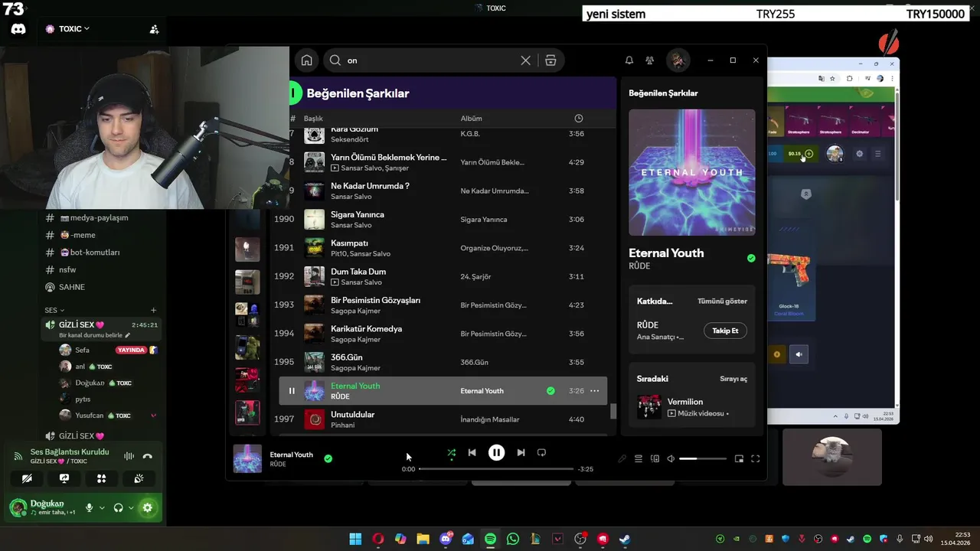Open the mini player icon
980x551 pixels.
point(739,459)
